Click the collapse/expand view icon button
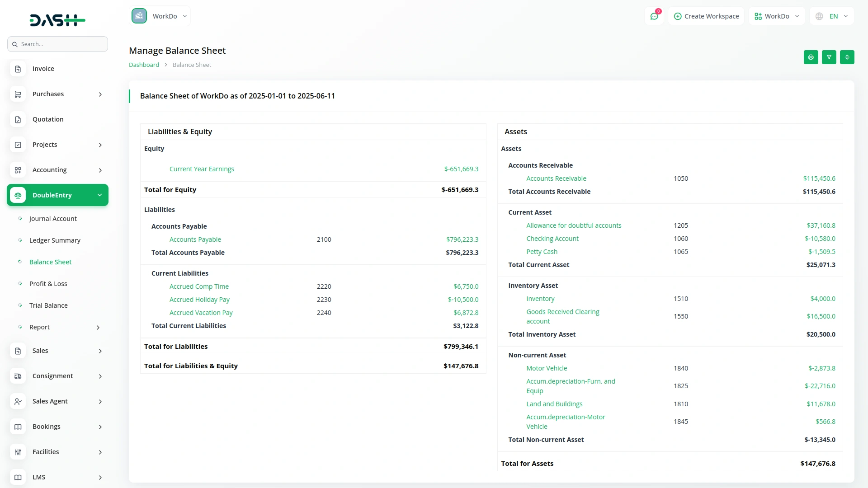This screenshot has height=488, width=868. (847, 57)
